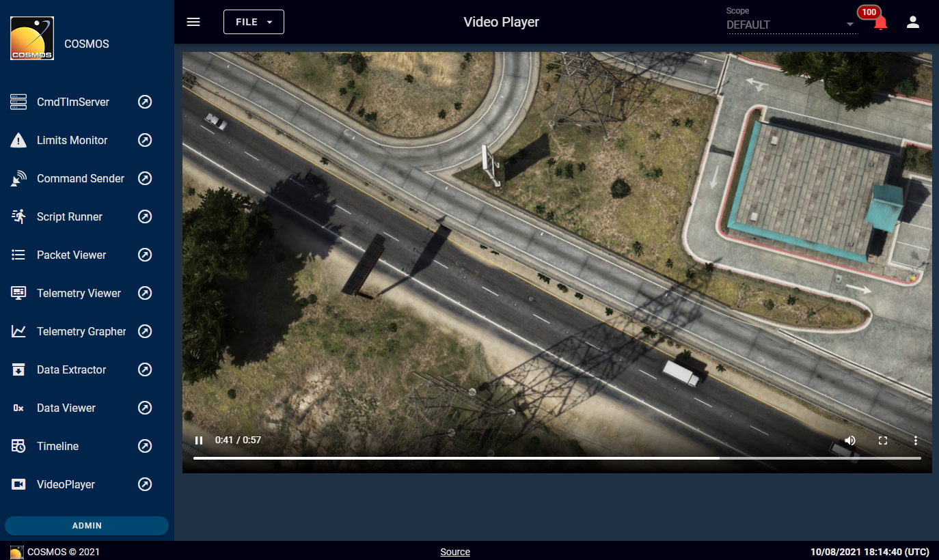Pause the playing video
This screenshot has height=560, width=939.
tap(199, 440)
